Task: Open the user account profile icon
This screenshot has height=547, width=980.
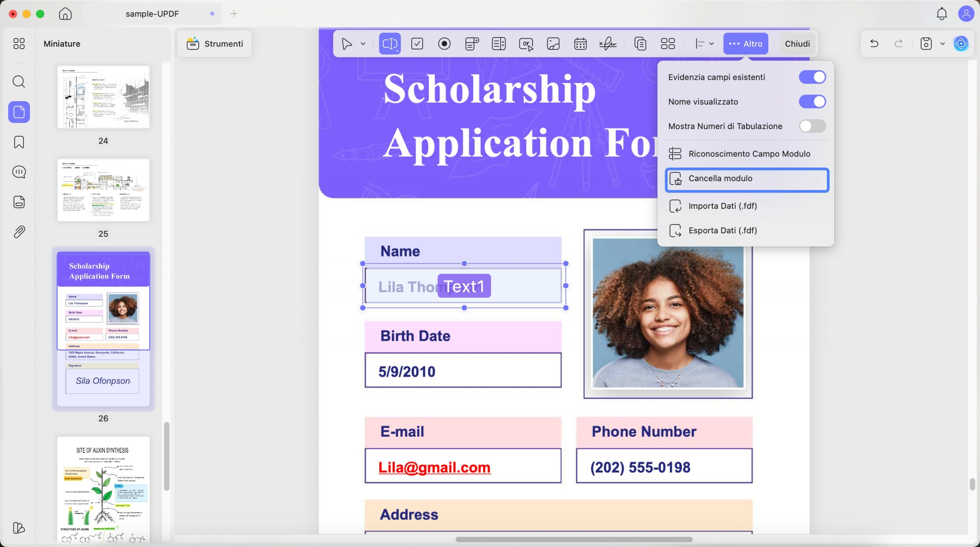Action: (966, 14)
